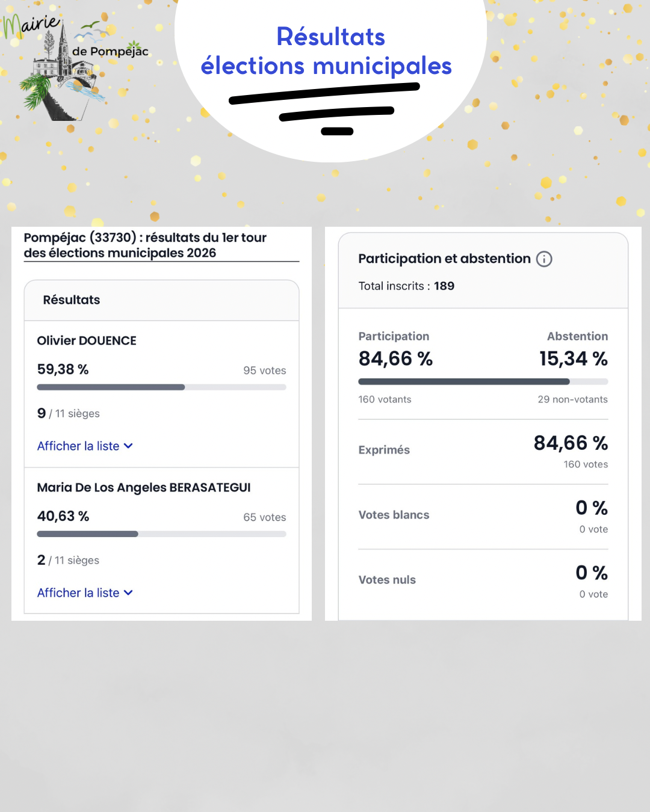The width and height of the screenshot is (650, 812).
Task: Select the "Participation et abstention" heading
Action: click(x=444, y=259)
